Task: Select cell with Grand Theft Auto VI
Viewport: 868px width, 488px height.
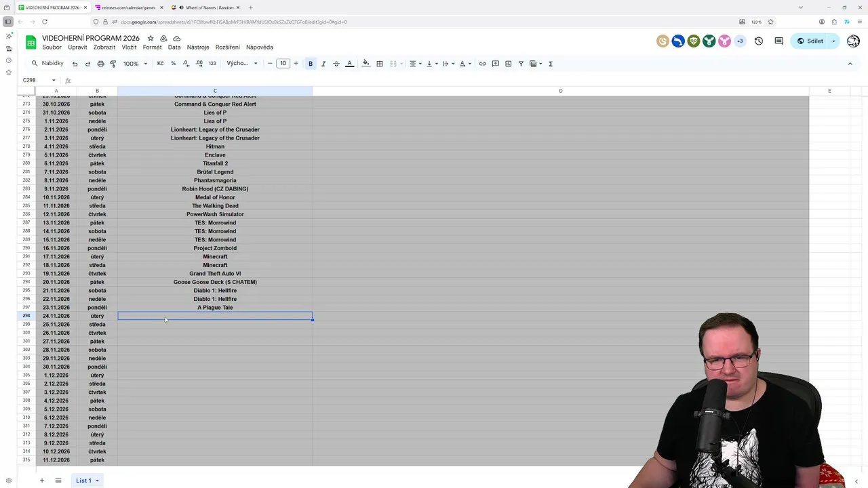Action: (x=215, y=274)
